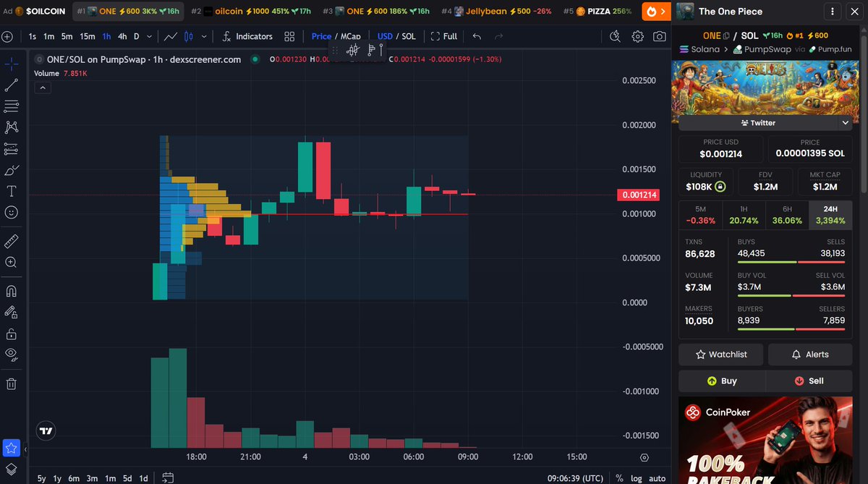Enter Full screen chart mode
Viewport: 868px width, 484px height.
(x=444, y=36)
